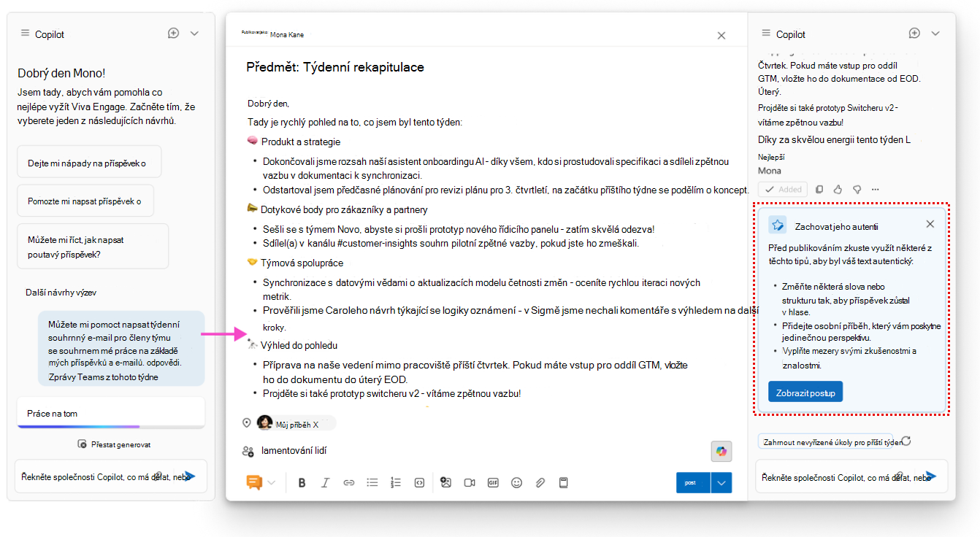Image resolution: width=980 pixels, height=537 pixels.
Task: Give thumbs up to Copilot response
Action: [838, 189]
